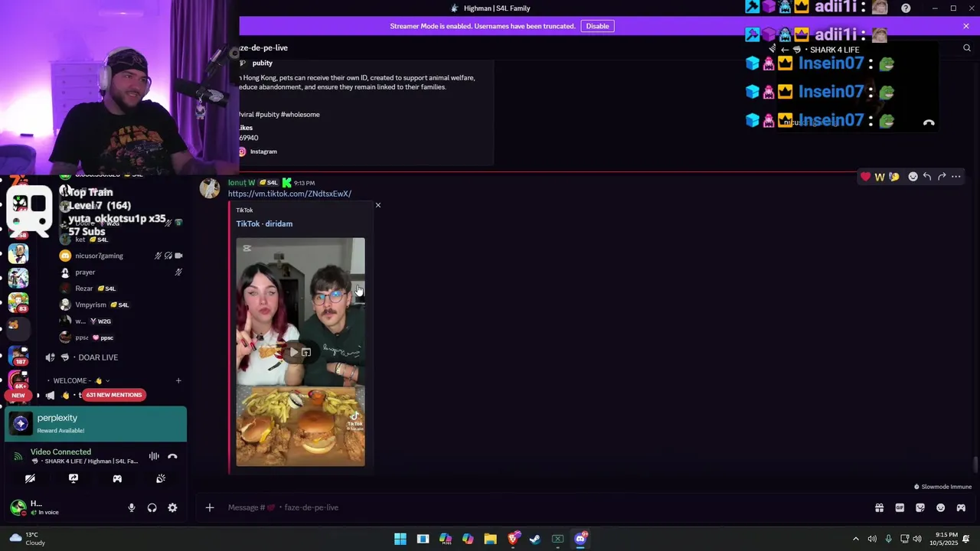Disable Streamer Mode via the Disable button

click(597, 26)
